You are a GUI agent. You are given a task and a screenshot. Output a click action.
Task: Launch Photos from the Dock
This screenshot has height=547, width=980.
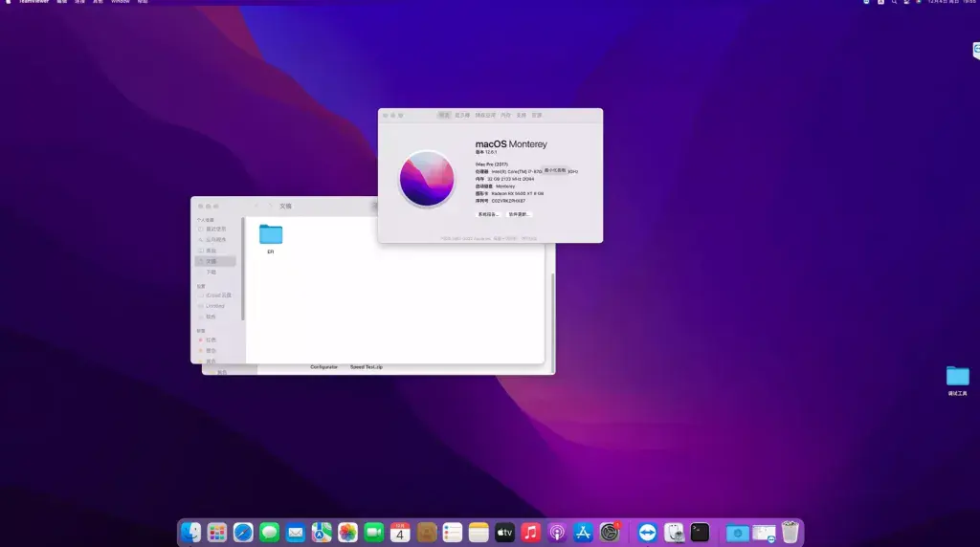pos(348,532)
